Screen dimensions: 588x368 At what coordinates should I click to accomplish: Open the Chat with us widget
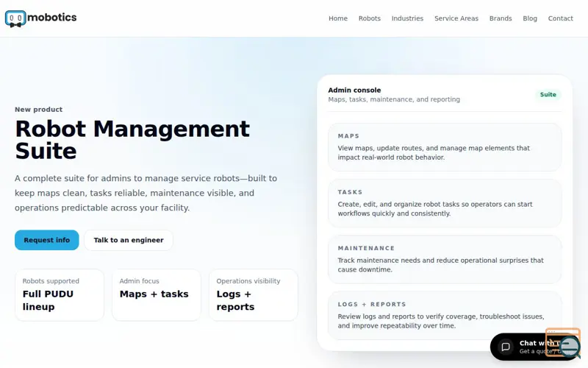point(534,347)
